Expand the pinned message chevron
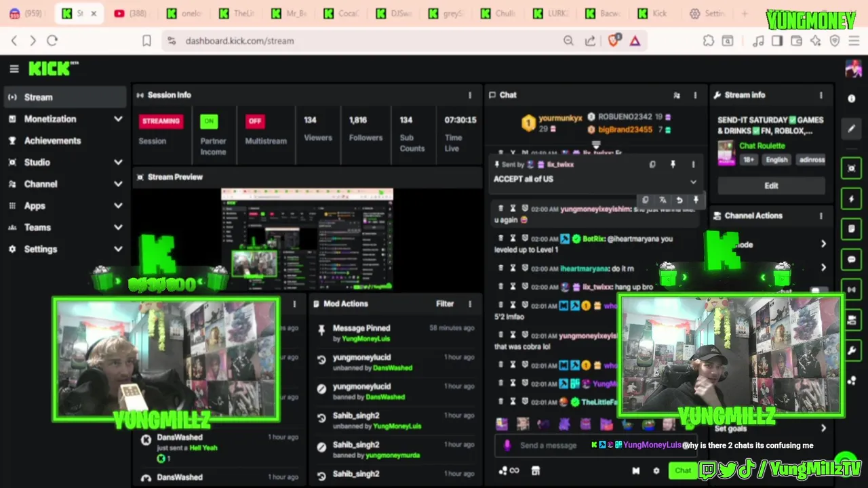The height and width of the screenshot is (488, 868). 693,182
